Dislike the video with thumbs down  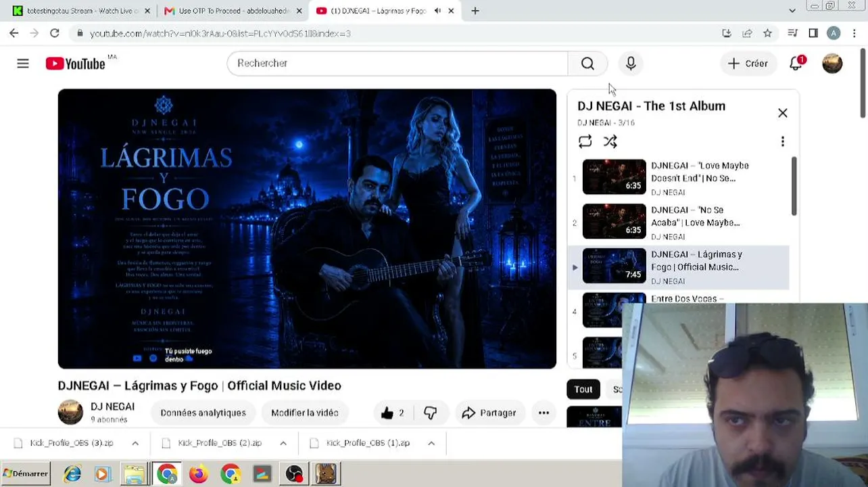[x=431, y=413]
